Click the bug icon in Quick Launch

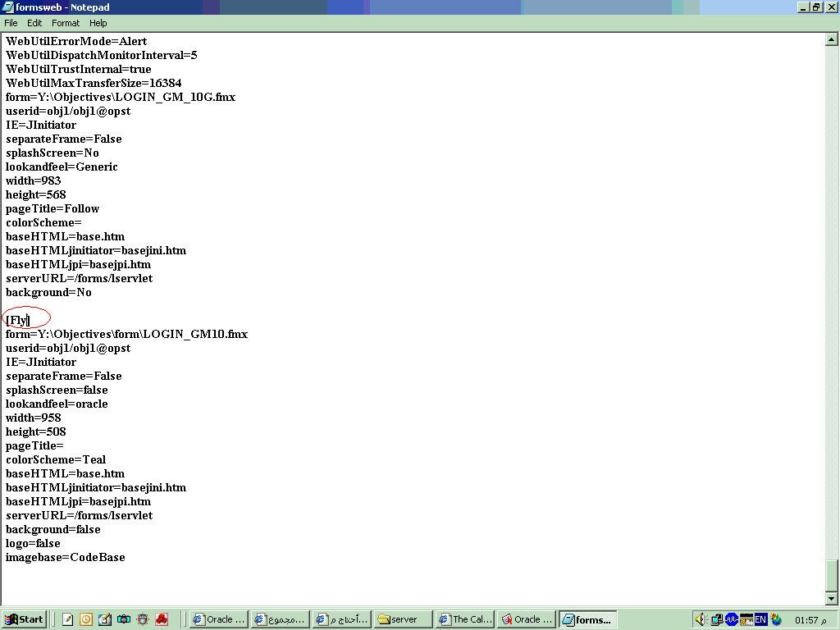click(143, 619)
